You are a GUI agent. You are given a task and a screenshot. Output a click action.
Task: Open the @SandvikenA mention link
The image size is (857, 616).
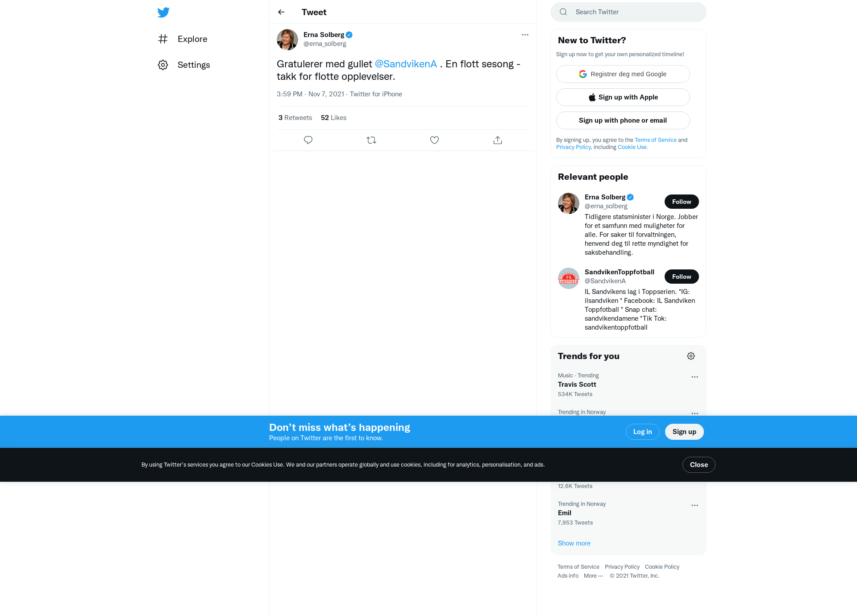[x=406, y=64]
